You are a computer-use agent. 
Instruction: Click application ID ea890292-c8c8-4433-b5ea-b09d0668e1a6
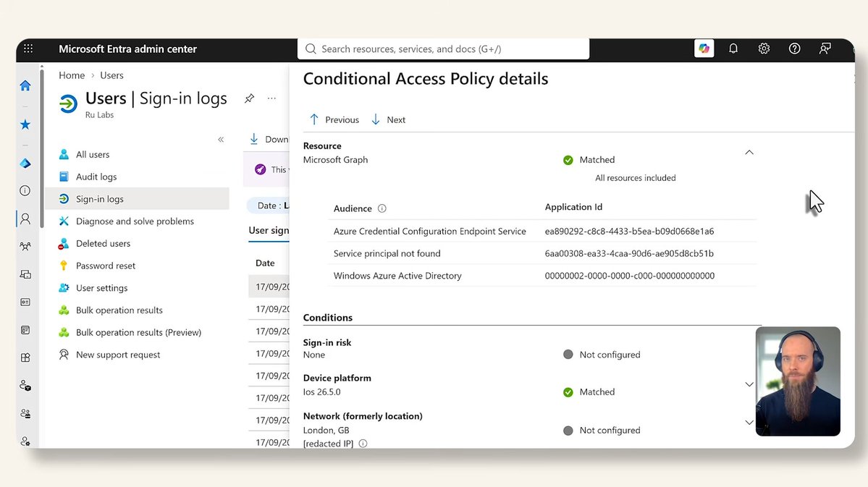point(629,232)
